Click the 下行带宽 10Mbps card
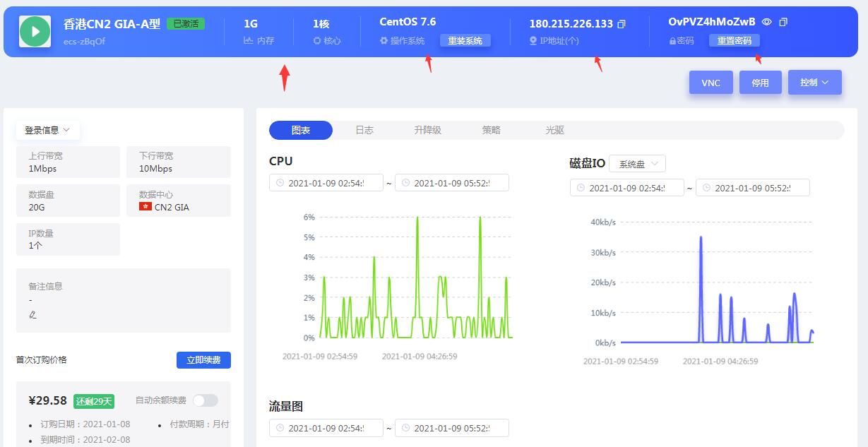 (x=179, y=162)
